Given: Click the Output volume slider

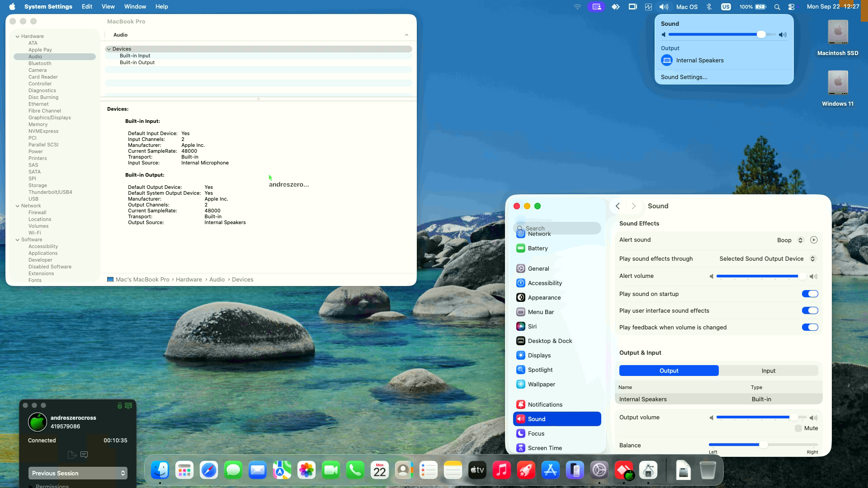Looking at the screenshot, I should (x=761, y=418).
